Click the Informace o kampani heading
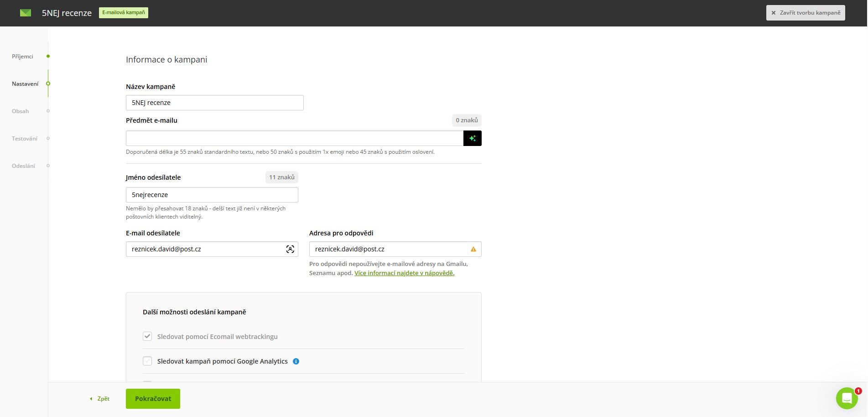 [166, 60]
